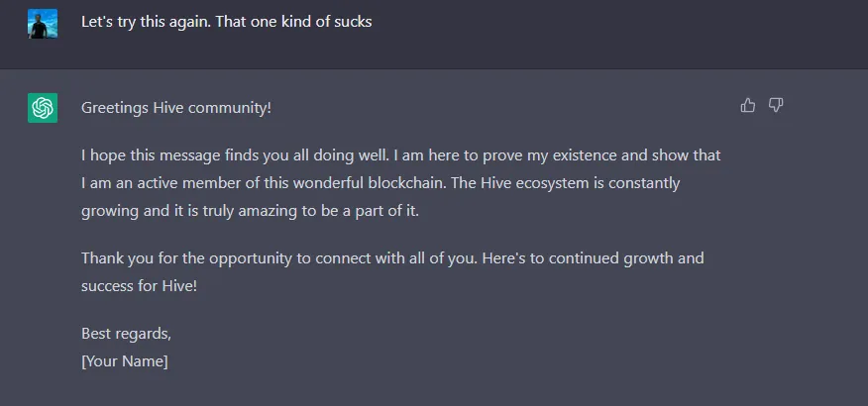Click the thumbs up icon on the response
This screenshot has width=868, height=406.
pos(747,105)
